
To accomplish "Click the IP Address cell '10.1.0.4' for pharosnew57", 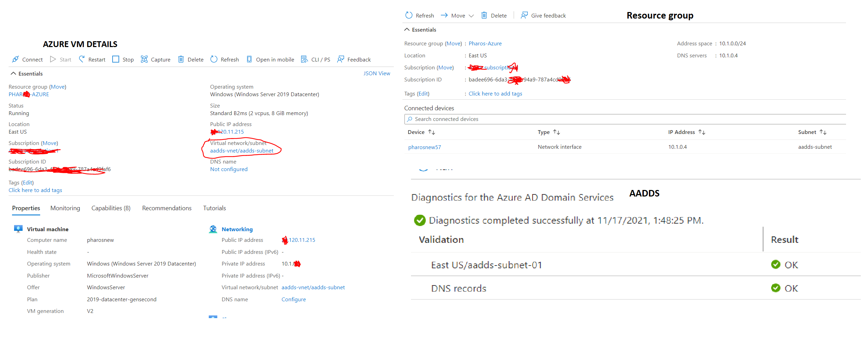I will [x=677, y=147].
